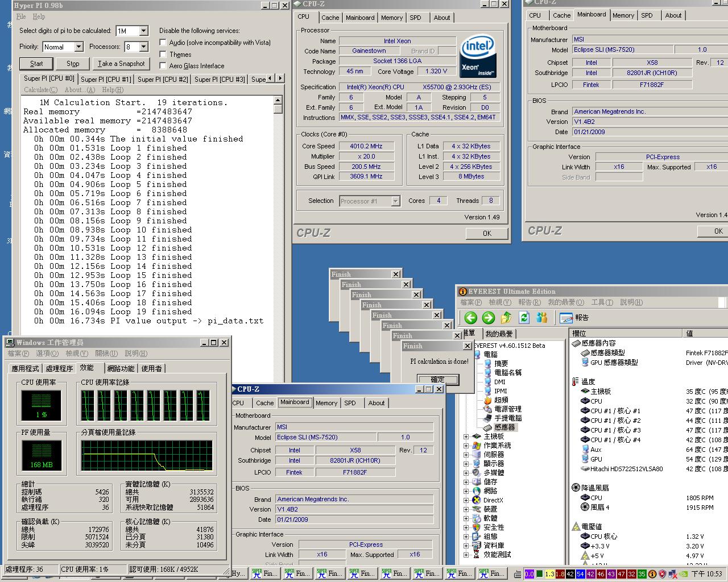The width and height of the screenshot is (728, 582).
Task: Open SPD tab in bottom CPU-Z window
Action: pyautogui.click(x=350, y=403)
